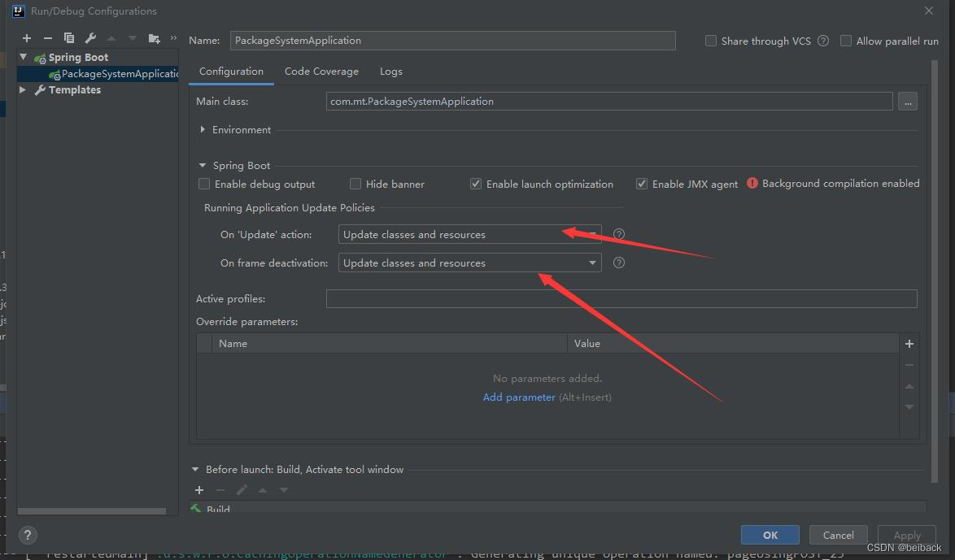Collapse the Before launch section
The height and width of the screenshot is (560, 955).
coord(195,469)
